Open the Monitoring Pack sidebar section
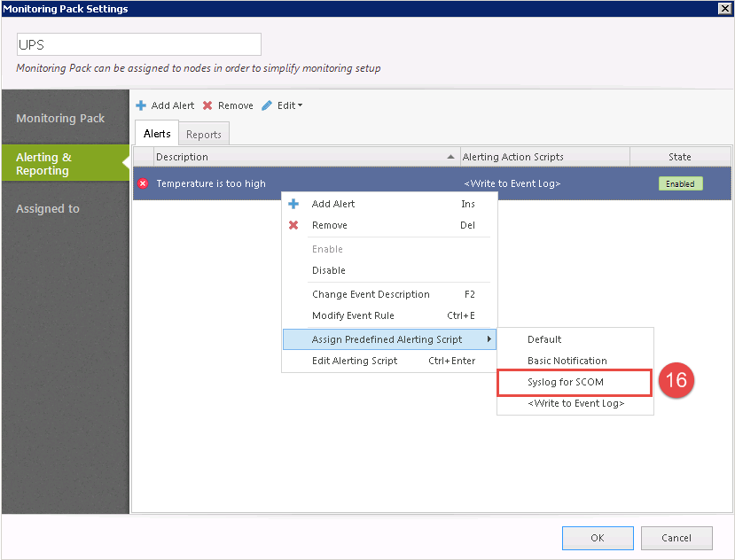Screen dimensions: 735x560 pyautogui.click(x=60, y=118)
